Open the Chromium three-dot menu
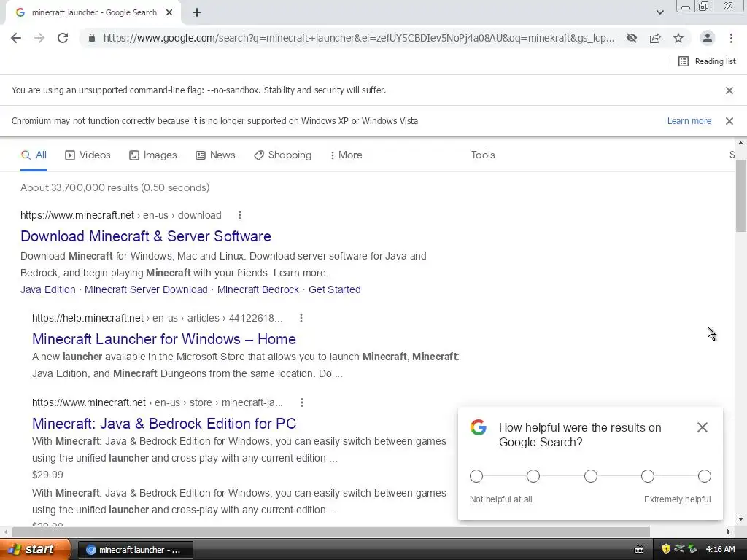Image resolution: width=747 pixels, height=560 pixels. click(731, 38)
